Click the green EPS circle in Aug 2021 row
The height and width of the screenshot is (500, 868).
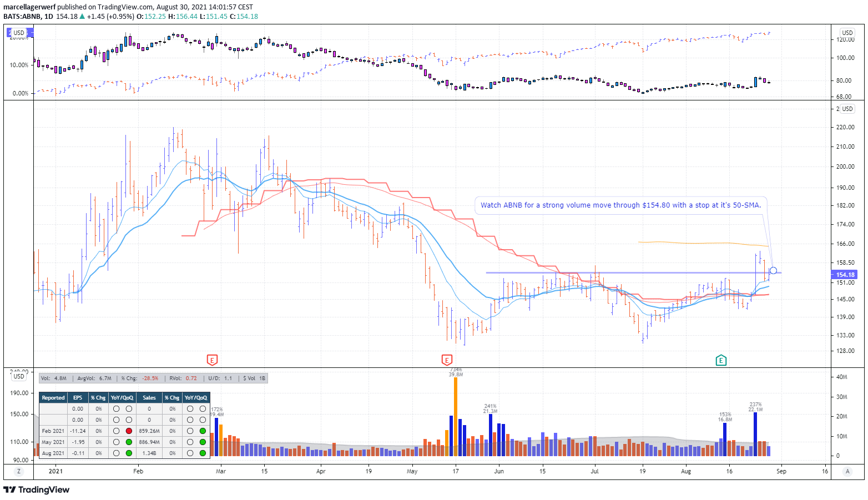[x=129, y=453]
